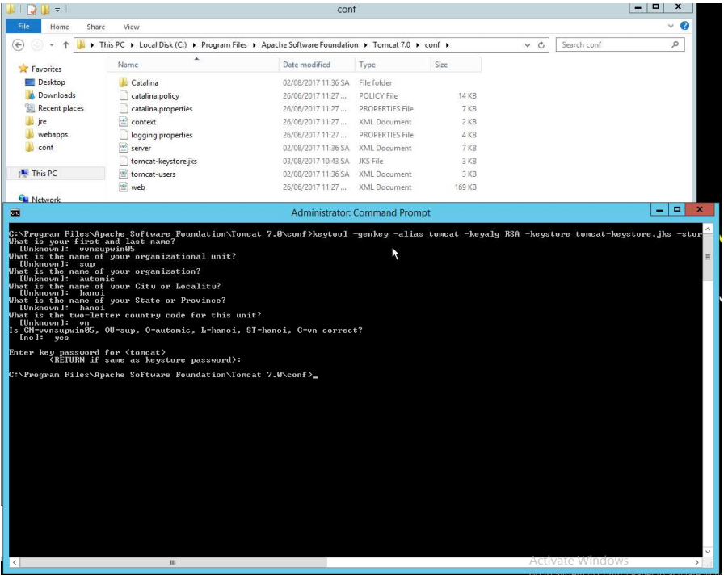Open the File menu in Explorer
This screenshot has width=728, height=576.
click(24, 26)
